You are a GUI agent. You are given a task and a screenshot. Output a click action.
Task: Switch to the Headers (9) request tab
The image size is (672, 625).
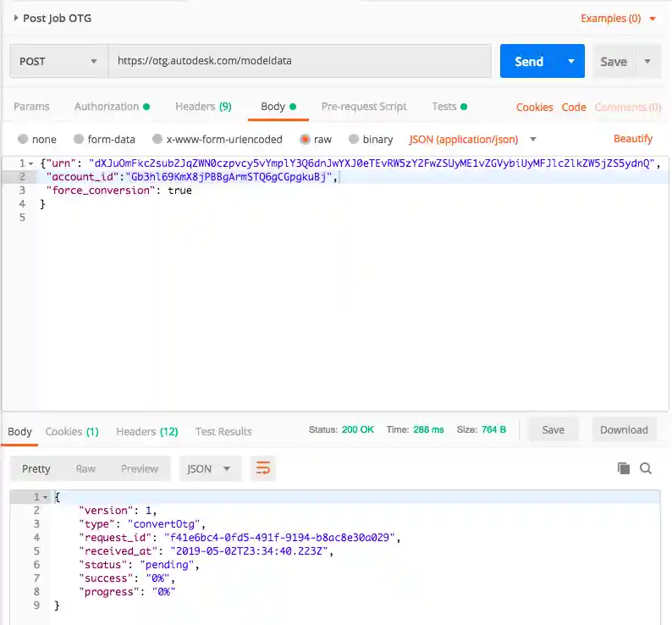pos(203,107)
